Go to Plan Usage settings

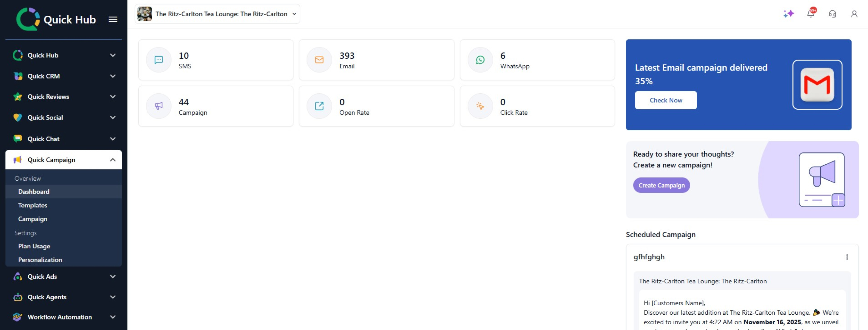(x=34, y=246)
